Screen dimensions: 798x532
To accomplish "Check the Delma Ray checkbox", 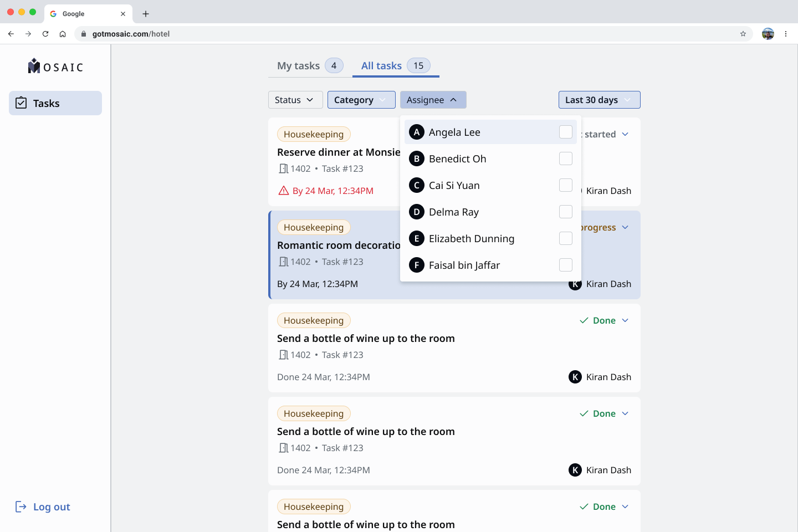I will [x=566, y=212].
